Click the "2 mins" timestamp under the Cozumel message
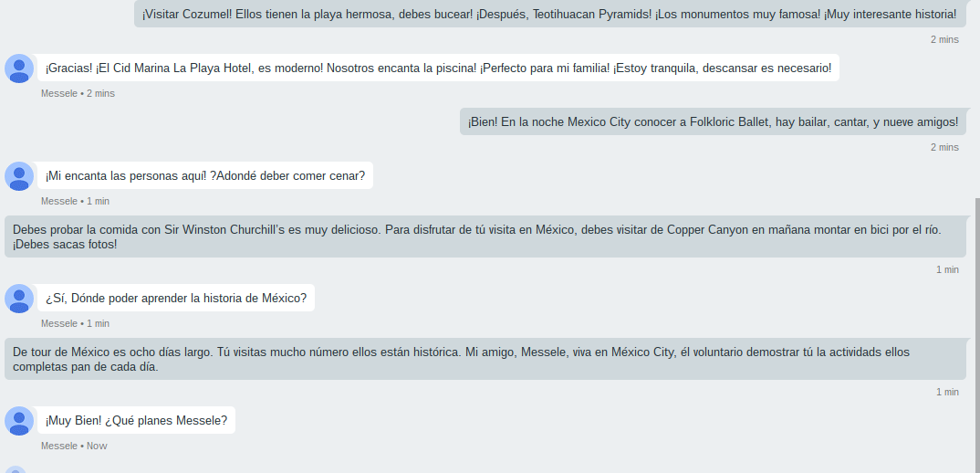 coord(944,39)
